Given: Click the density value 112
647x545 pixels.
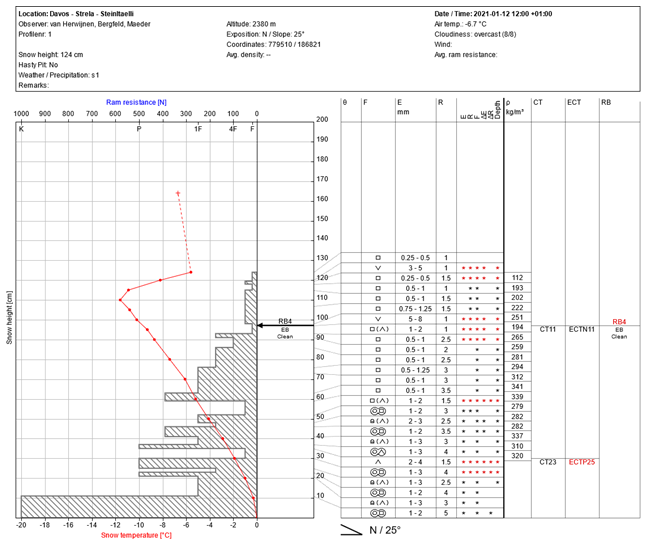Looking at the screenshot, I should click(517, 277).
